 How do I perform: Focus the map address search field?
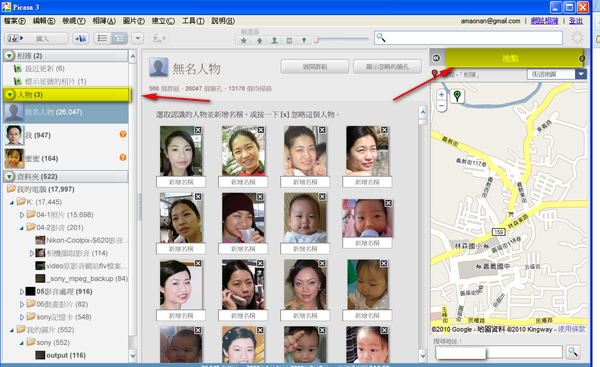pos(499,352)
